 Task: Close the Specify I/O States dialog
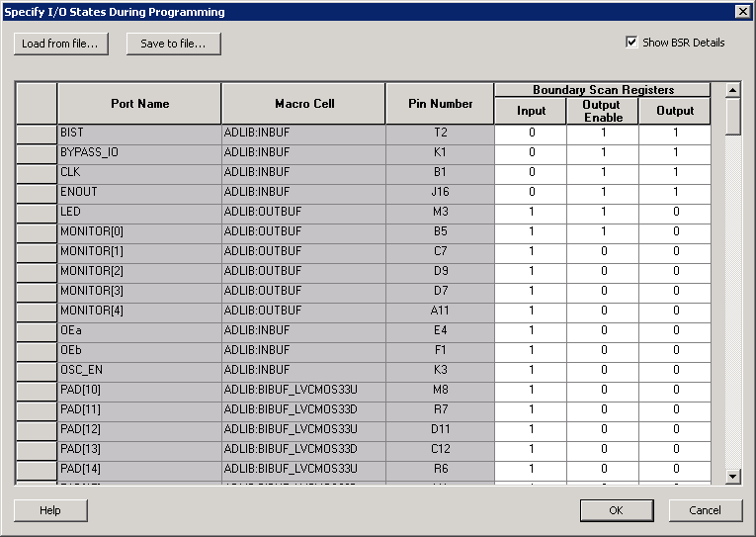pyautogui.click(x=742, y=12)
